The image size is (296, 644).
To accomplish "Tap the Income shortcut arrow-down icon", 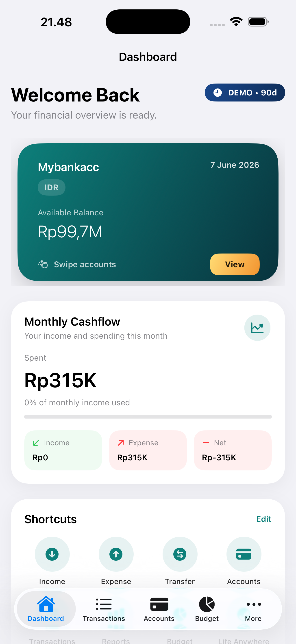I will click(52, 554).
